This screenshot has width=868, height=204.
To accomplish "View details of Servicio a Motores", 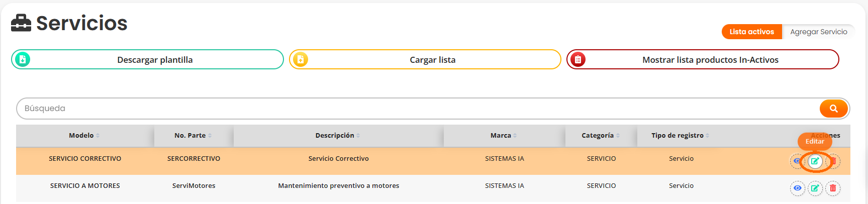I will pyautogui.click(x=797, y=188).
